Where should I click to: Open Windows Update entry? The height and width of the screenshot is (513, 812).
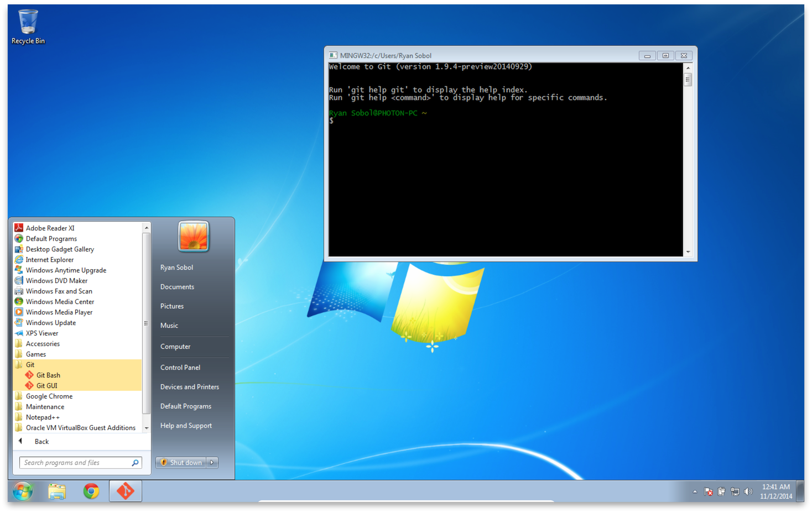tap(77, 323)
